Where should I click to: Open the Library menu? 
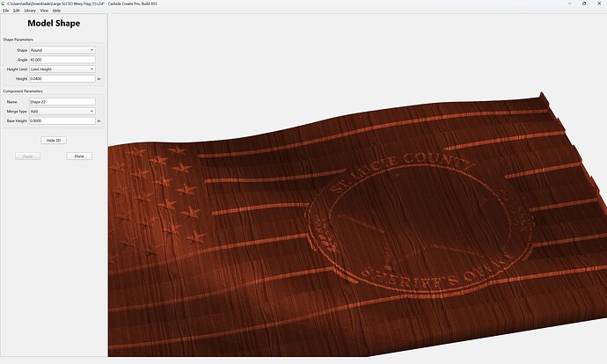(x=30, y=11)
